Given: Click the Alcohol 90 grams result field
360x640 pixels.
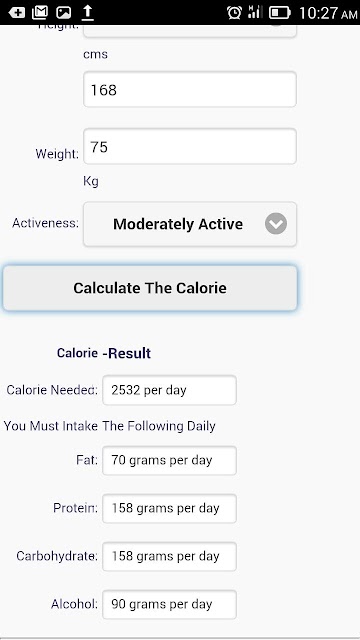Looking at the screenshot, I should point(169,604).
